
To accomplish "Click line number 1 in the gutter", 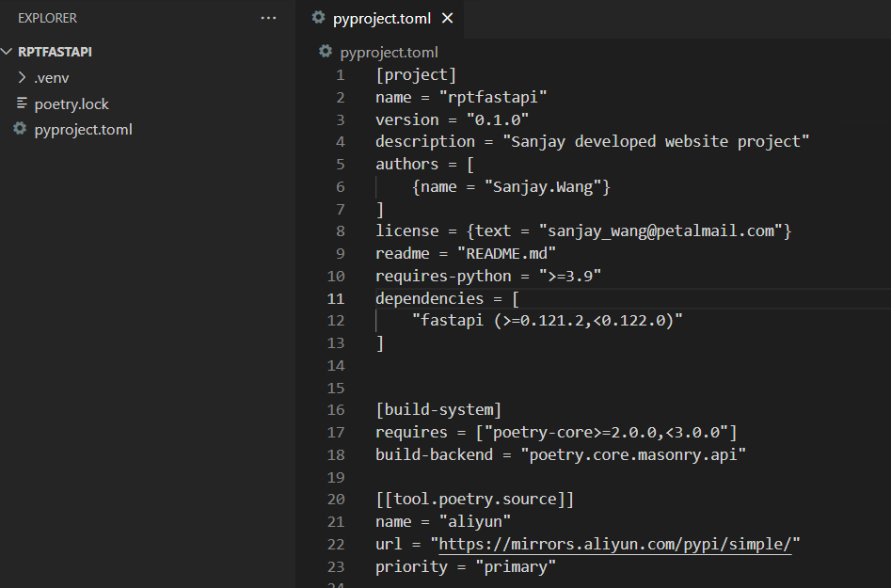I will (x=340, y=75).
